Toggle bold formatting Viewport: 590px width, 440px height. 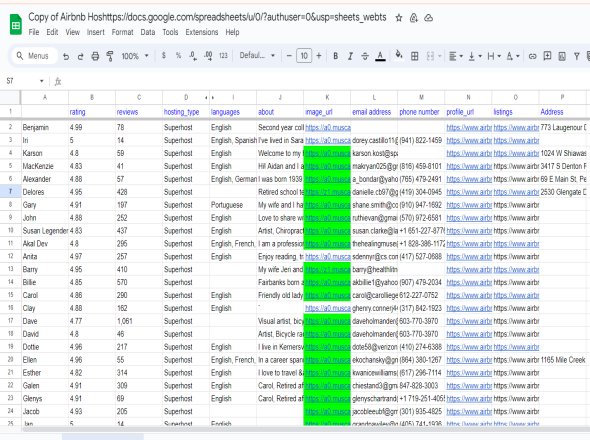[x=335, y=56]
